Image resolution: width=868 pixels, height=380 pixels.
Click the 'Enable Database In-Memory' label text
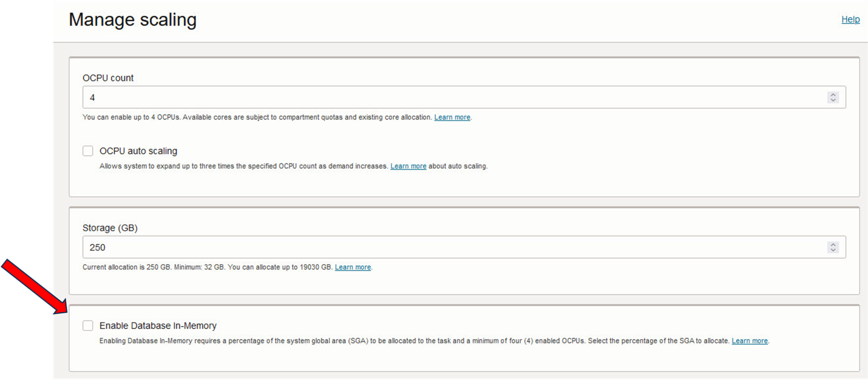(158, 326)
